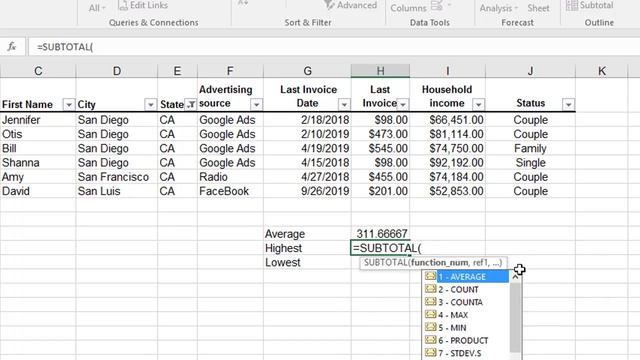
Task: Click the Single status cell
Action: [x=531, y=163]
